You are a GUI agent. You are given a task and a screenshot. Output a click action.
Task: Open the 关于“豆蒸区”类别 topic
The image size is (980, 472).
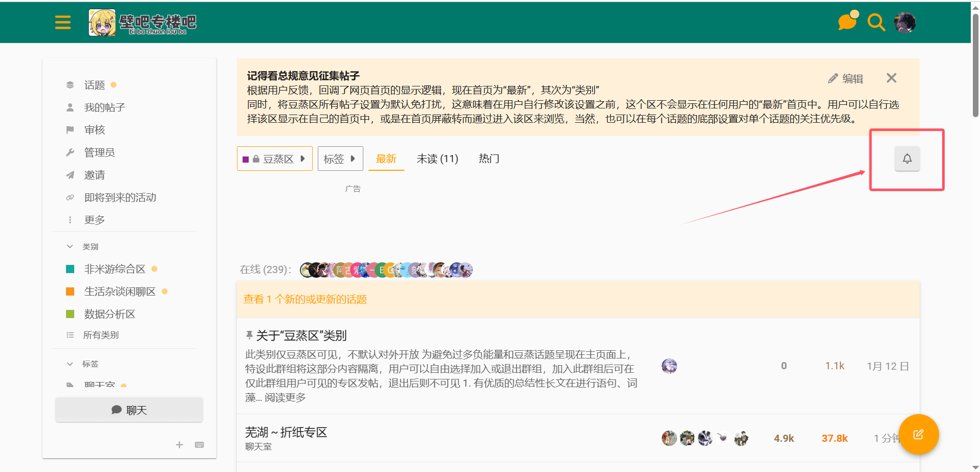[301, 335]
